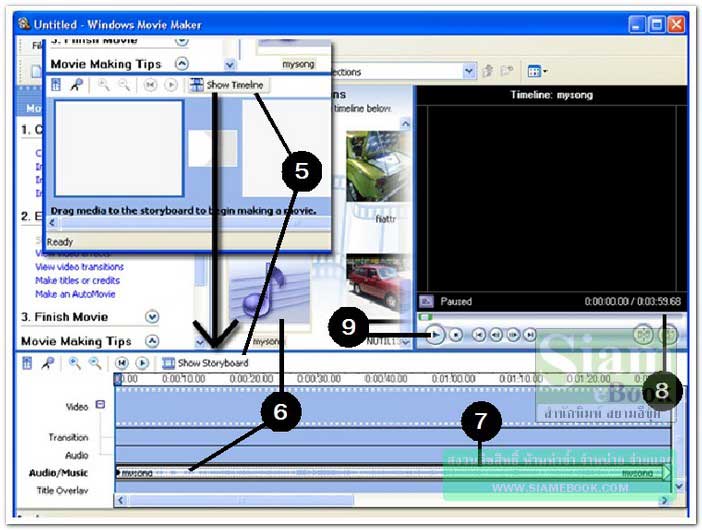Select first empty storyboard cell in inset
The width and height of the screenshot is (702, 530).
click(119, 148)
